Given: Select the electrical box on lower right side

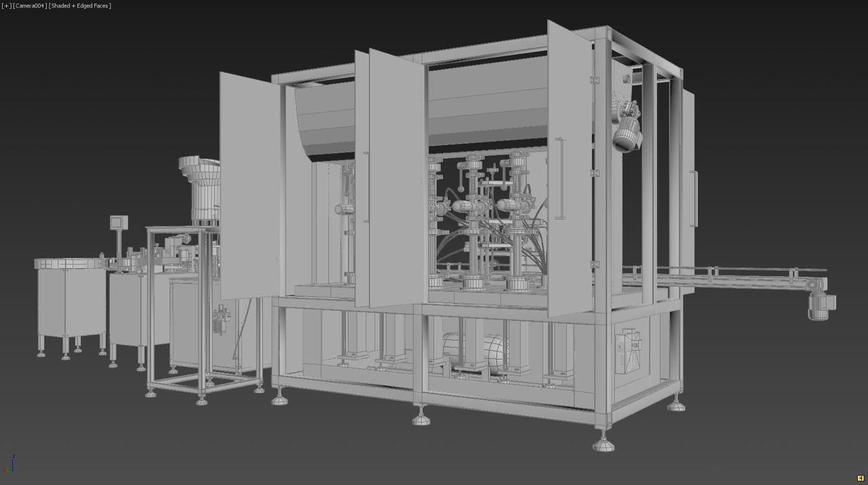Looking at the screenshot, I should (x=628, y=351).
